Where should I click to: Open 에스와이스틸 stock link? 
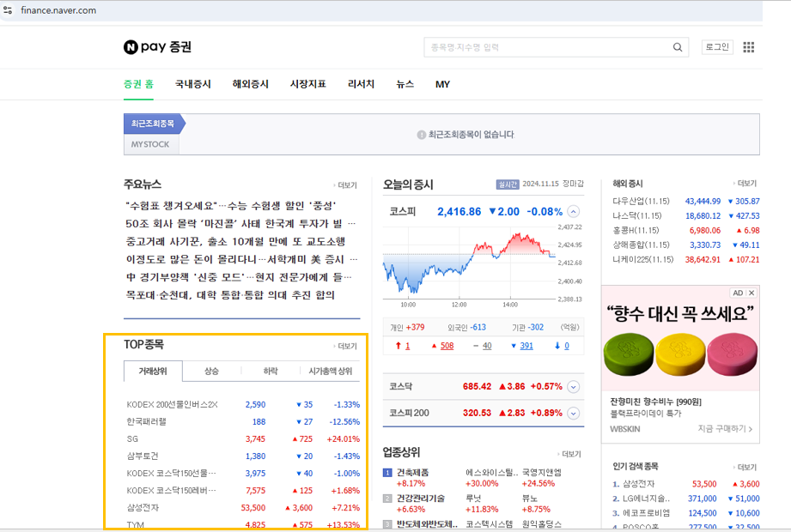(x=492, y=473)
